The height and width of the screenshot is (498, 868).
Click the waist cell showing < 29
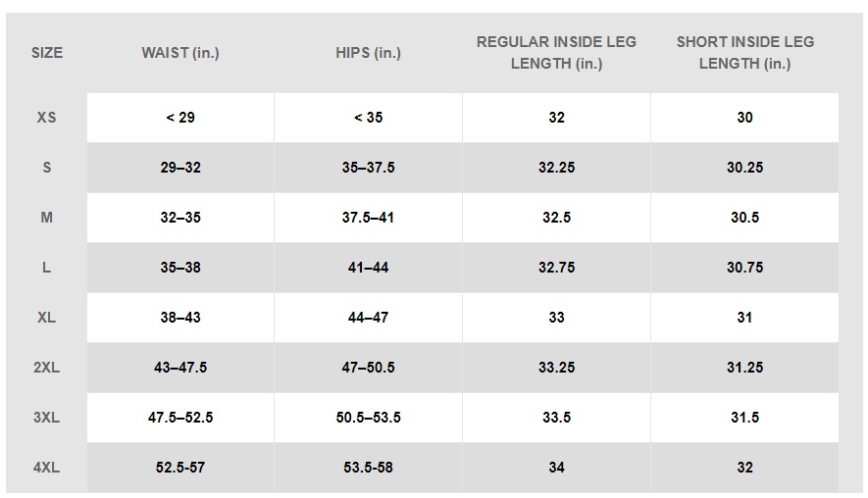[x=180, y=118]
